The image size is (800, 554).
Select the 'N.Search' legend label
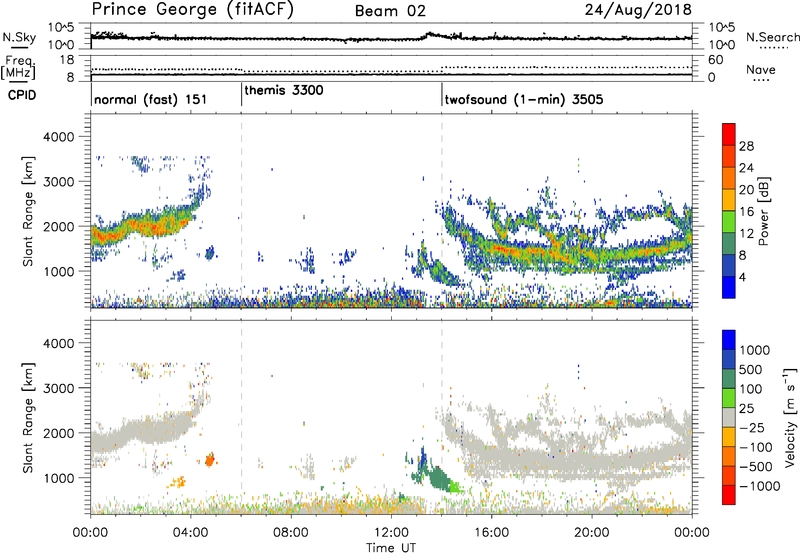tap(772, 37)
